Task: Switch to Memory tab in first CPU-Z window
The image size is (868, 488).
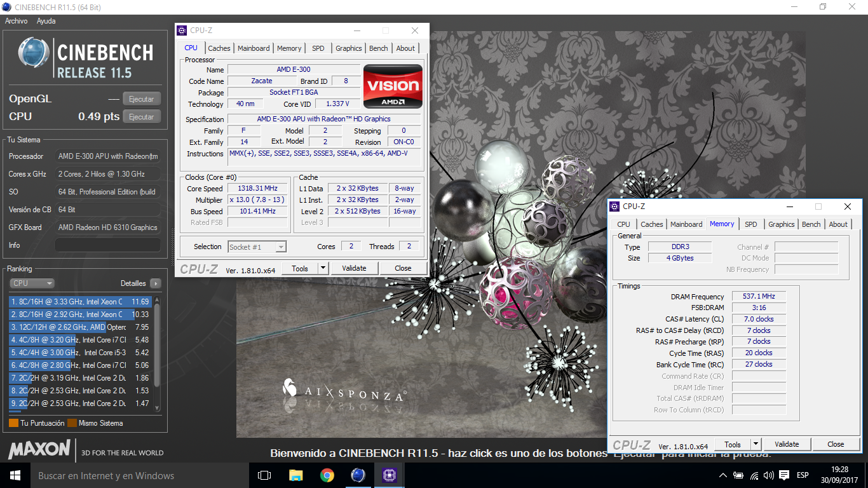Action: click(289, 48)
